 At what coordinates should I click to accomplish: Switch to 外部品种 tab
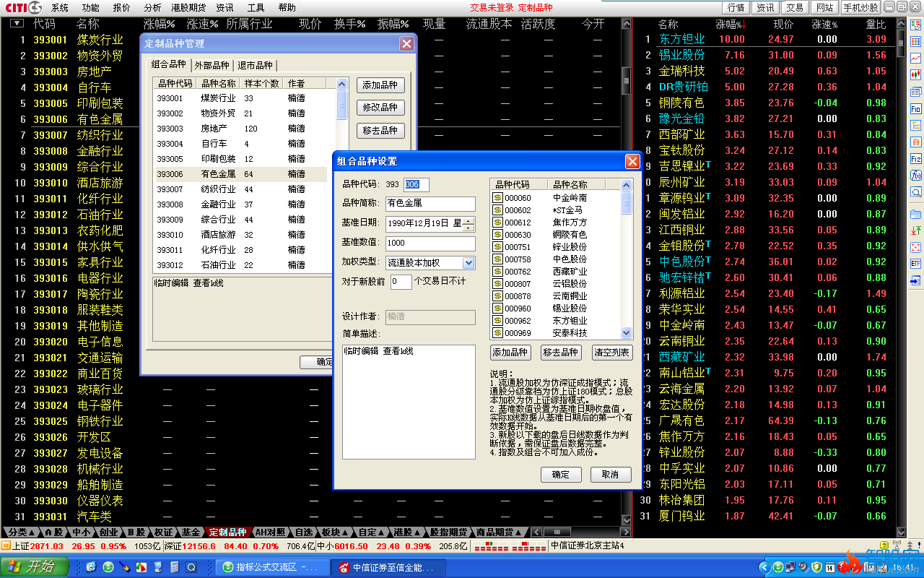tap(212, 66)
